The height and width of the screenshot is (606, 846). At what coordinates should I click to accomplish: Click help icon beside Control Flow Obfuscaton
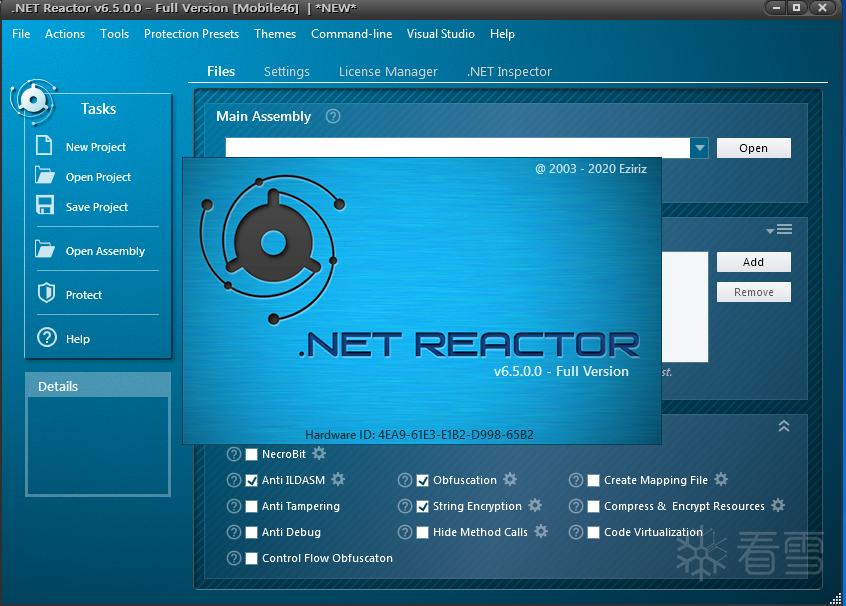(234, 558)
